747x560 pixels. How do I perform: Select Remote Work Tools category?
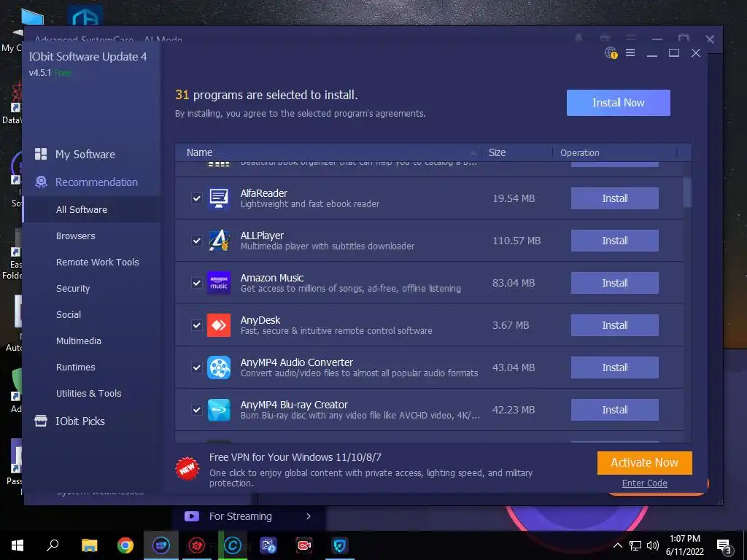[97, 262]
